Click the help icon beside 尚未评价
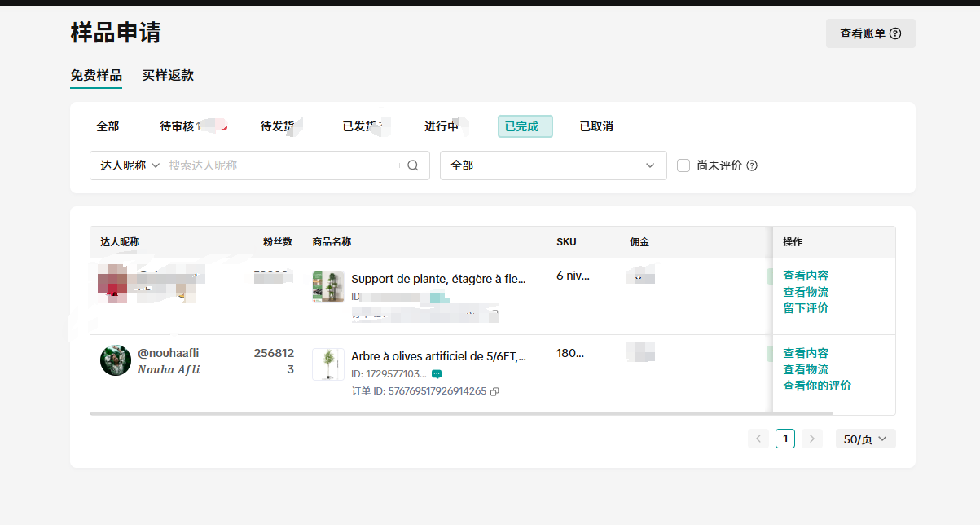Viewport: 980px width, 525px height. coord(752,165)
